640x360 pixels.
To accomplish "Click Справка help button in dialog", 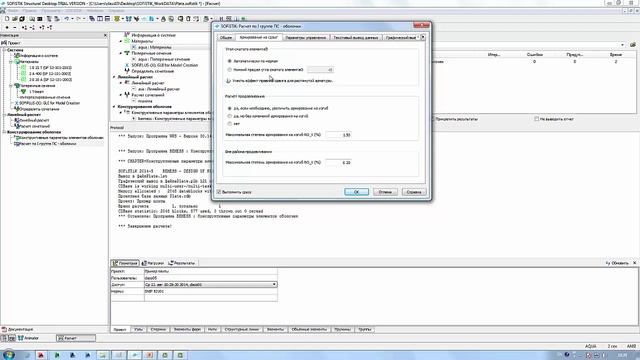I will point(414,192).
